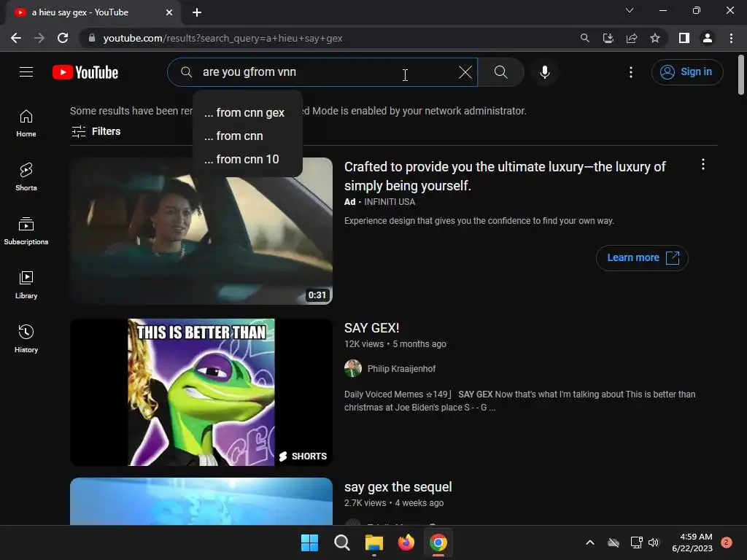Viewport: 747px width, 560px height.
Task: Open the Philip Kraaijenhof channel name
Action: point(401,369)
